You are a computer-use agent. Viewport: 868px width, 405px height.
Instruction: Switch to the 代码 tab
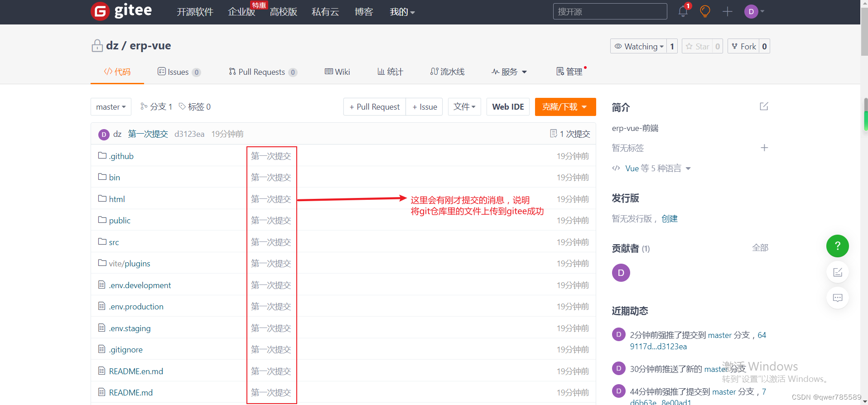[117, 72]
